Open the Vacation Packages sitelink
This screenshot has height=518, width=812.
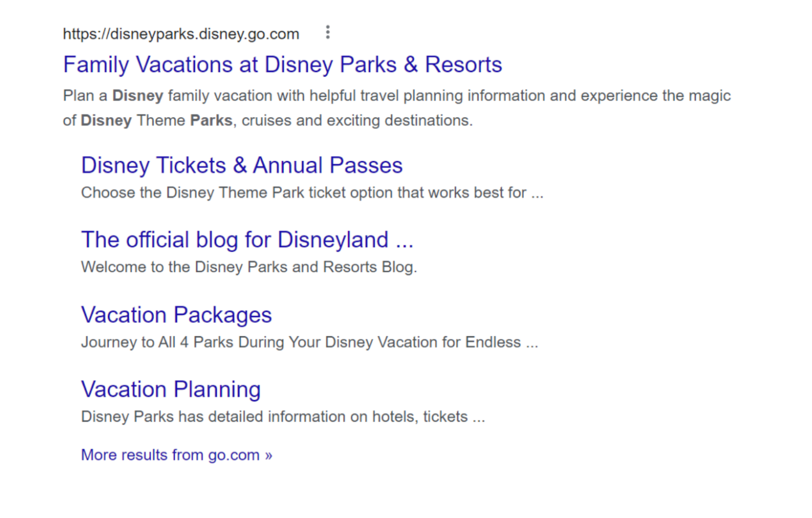point(177,315)
